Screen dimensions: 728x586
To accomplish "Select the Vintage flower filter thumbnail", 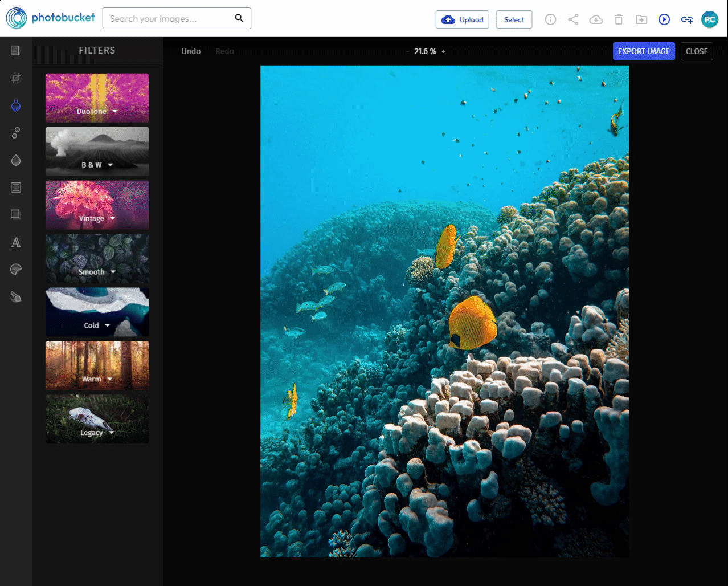I will [x=97, y=205].
